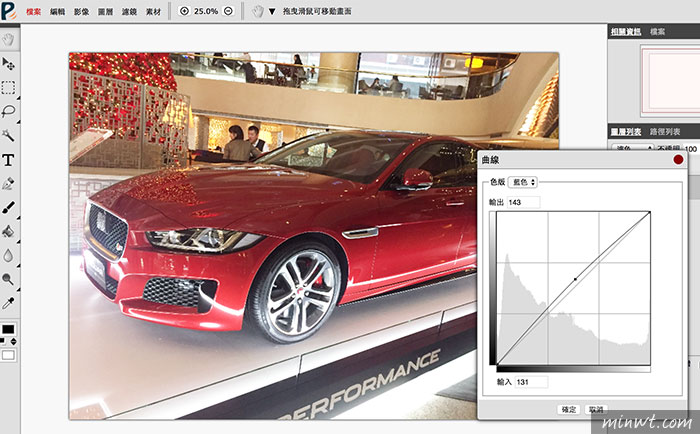The image size is (700, 434).
Task: Open the 素材 menu
Action: pyautogui.click(x=153, y=12)
